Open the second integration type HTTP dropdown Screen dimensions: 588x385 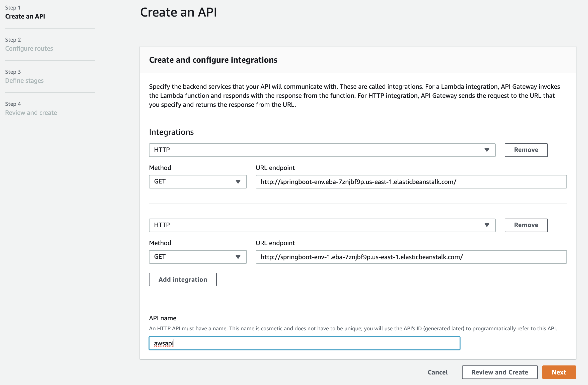click(322, 225)
